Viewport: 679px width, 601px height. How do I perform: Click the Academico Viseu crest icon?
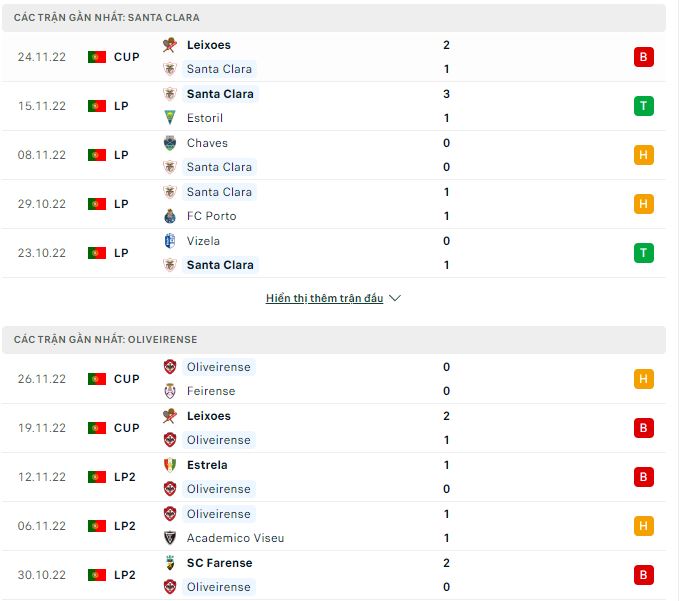point(170,538)
